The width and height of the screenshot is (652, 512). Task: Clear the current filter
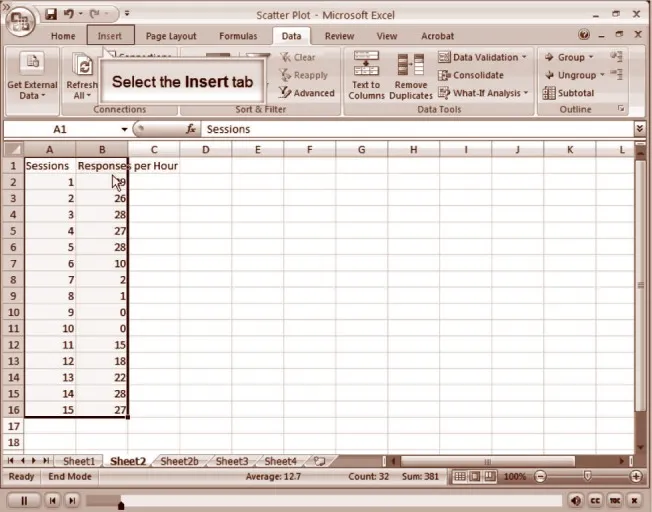pyautogui.click(x=298, y=57)
